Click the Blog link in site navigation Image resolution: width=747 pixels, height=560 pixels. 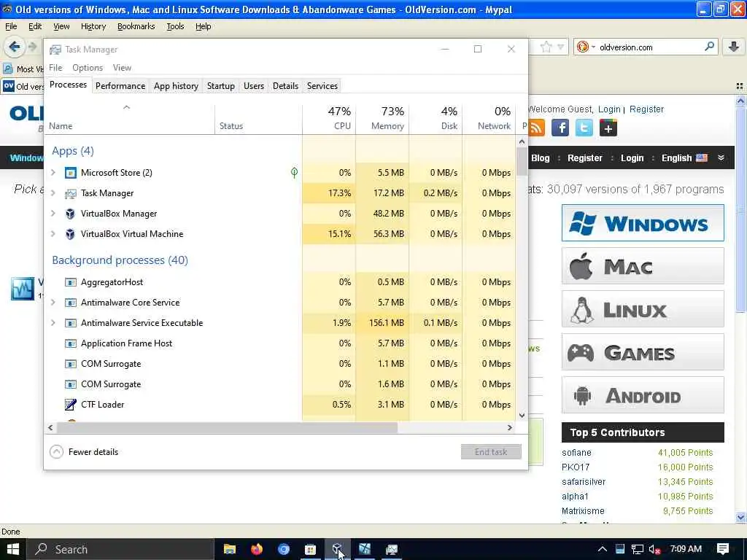click(541, 158)
